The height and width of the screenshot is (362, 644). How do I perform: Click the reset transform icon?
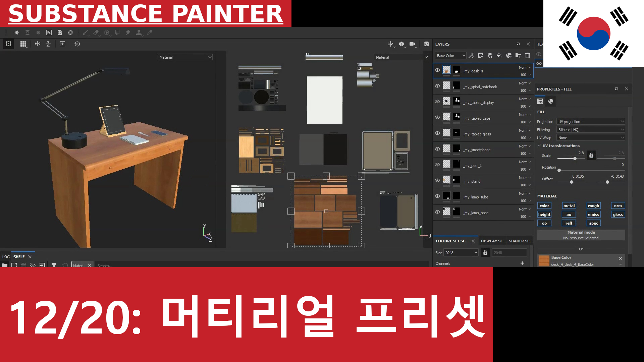click(77, 44)
